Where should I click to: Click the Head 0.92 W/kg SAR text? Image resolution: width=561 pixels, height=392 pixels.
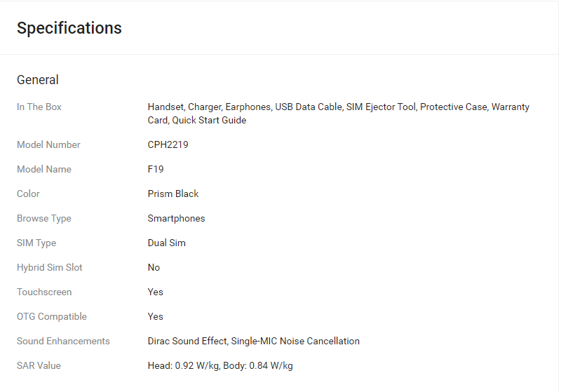coord(184,366)
